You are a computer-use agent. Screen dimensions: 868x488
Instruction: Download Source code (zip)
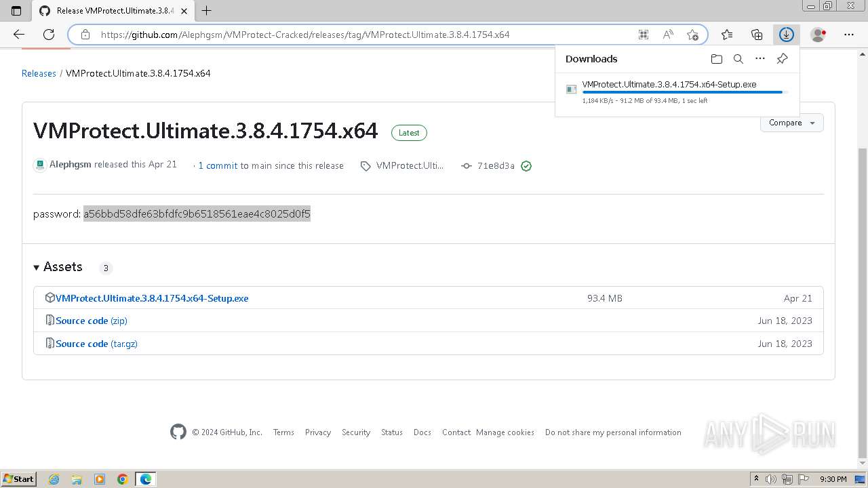92,321
